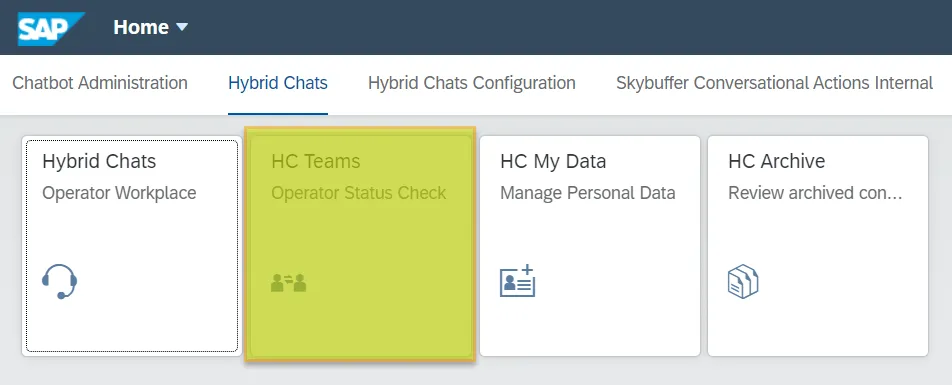Click the personal data card icon
The height and width of the screenshot is (385, 952).
517,281
